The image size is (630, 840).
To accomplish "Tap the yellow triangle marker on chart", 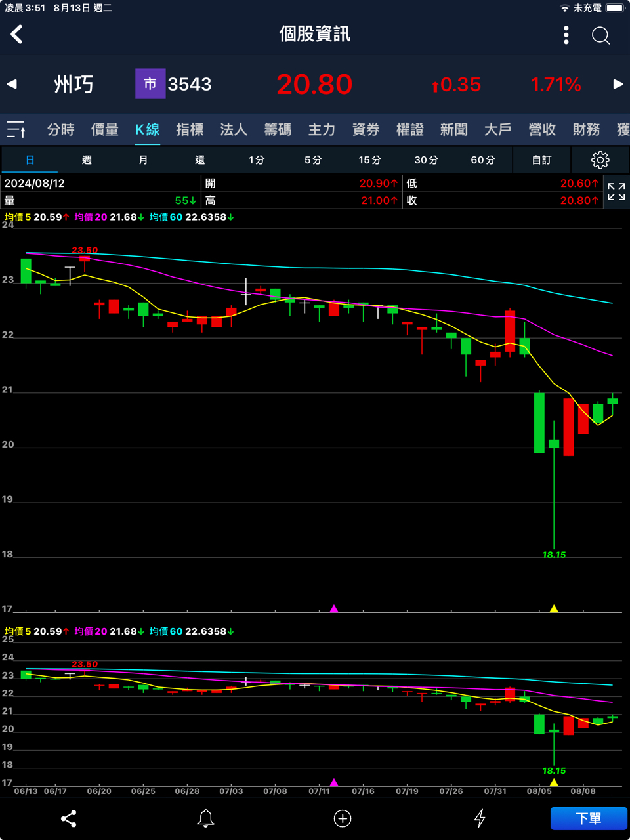I will (x=554, y=609).
